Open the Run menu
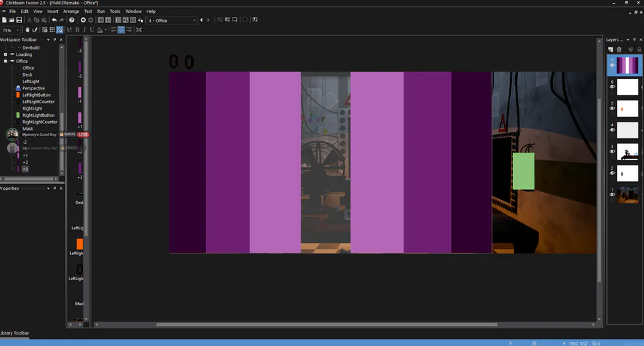 (101, 11)
